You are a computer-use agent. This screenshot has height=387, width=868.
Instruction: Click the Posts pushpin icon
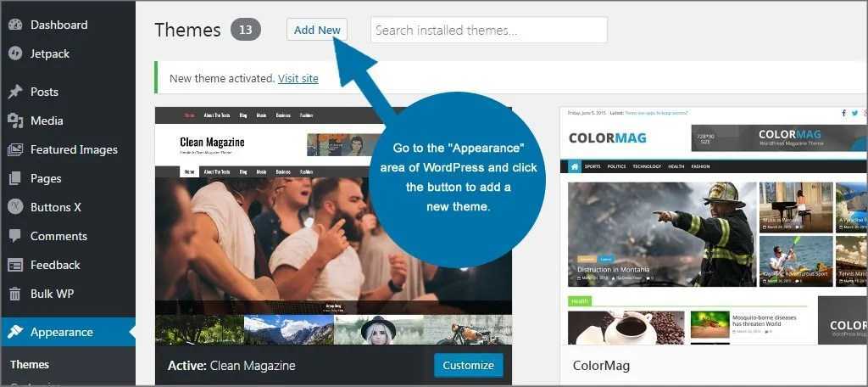click(15, 92)
